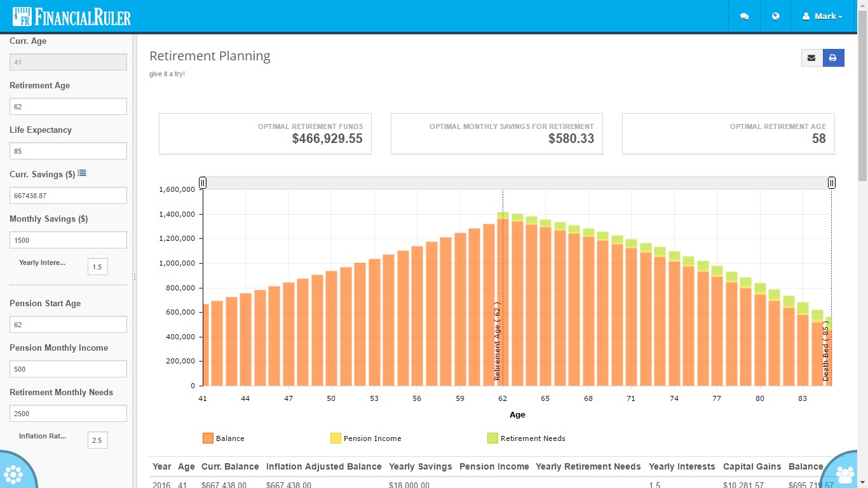Click the "give it a try!" text
Viewport: 868px width, 488px height.
click(167, 74)
